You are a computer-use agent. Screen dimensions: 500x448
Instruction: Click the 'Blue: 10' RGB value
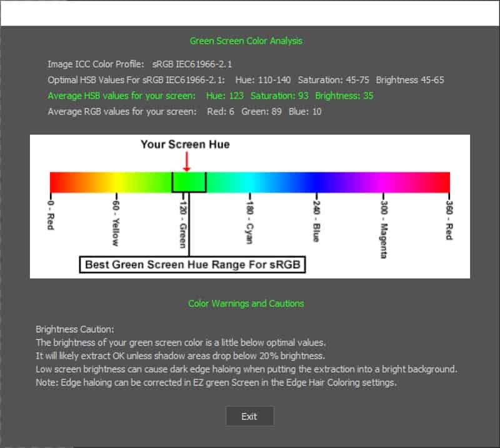point(305,112)
